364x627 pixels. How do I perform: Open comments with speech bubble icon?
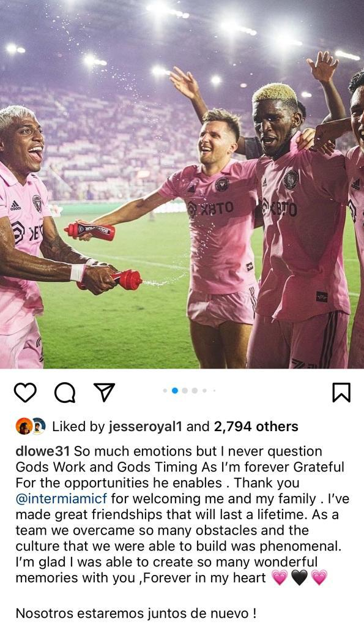[x=65, y=392]
